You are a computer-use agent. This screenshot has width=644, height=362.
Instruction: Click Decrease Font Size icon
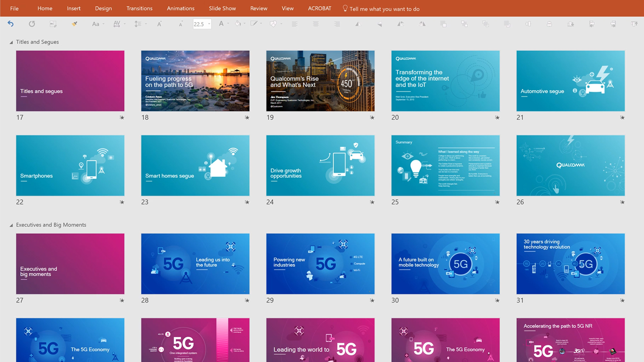180,24
